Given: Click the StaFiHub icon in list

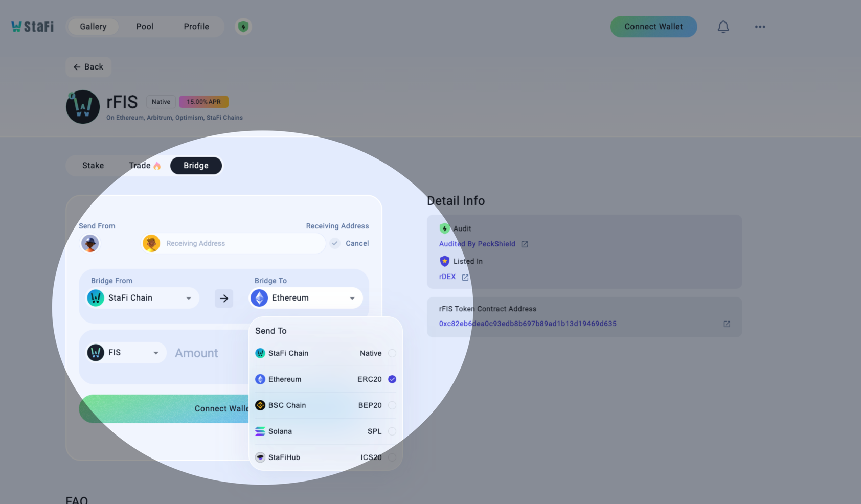Looking at the screenshot, I should point(260,457).
